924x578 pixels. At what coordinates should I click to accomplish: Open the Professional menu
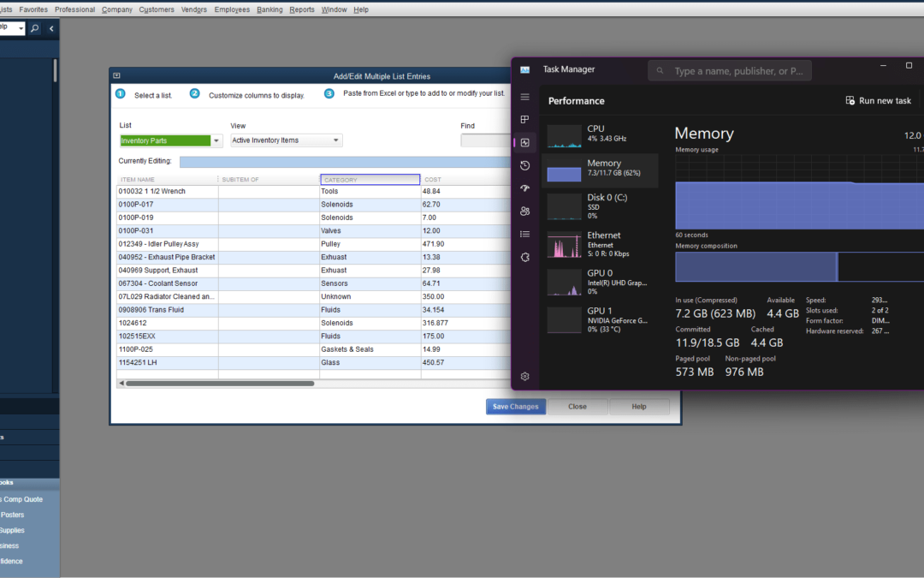tap(74, 9)
